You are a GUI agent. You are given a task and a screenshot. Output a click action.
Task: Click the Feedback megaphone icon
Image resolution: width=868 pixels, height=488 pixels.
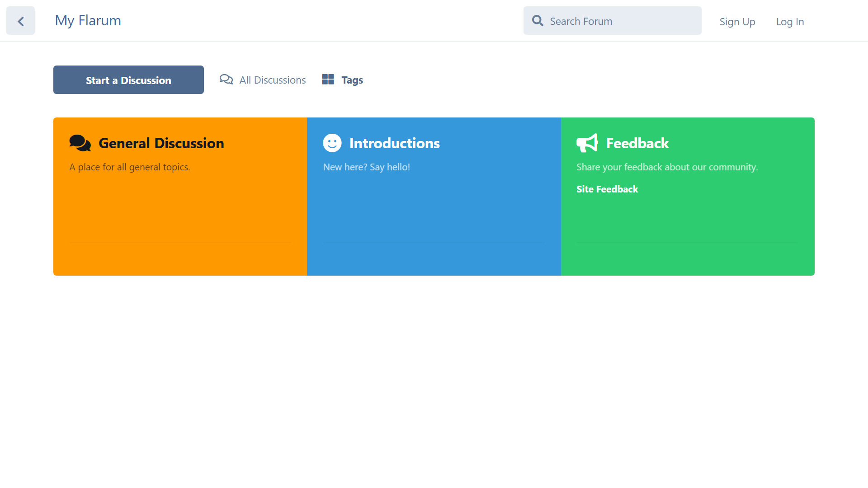point(587,143)
